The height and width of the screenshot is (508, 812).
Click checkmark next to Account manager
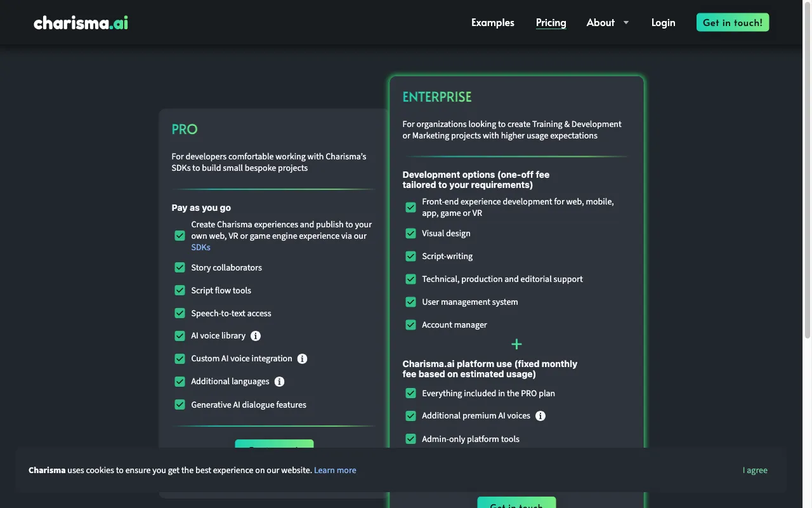410,324
